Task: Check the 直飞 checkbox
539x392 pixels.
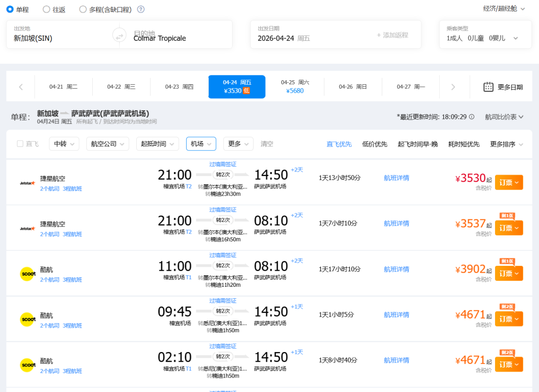Action: pyautogui.click(x=20, y=144)
